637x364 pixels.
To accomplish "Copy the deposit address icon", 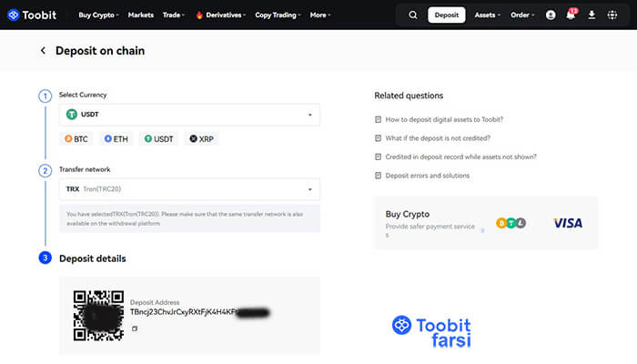I will point(135,329).
